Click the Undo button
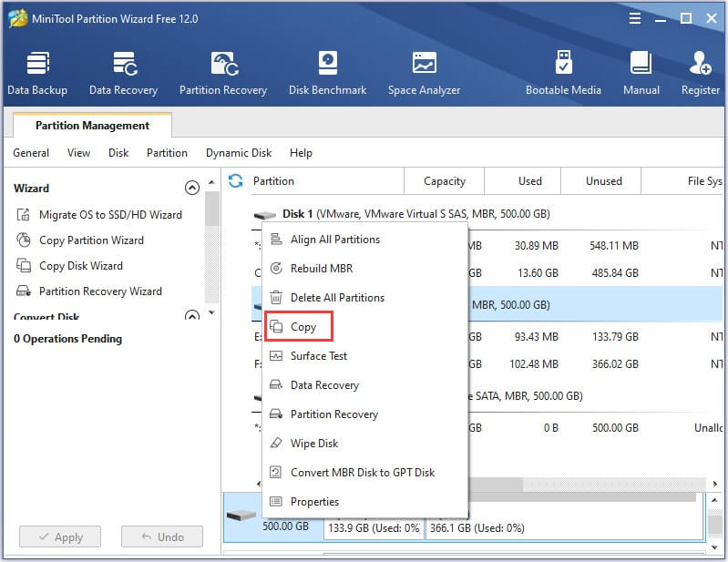728x562 pixels. (162, 536)
